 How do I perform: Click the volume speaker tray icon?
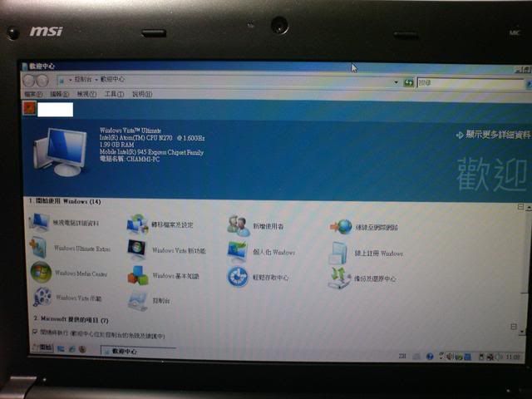(450, 357)
